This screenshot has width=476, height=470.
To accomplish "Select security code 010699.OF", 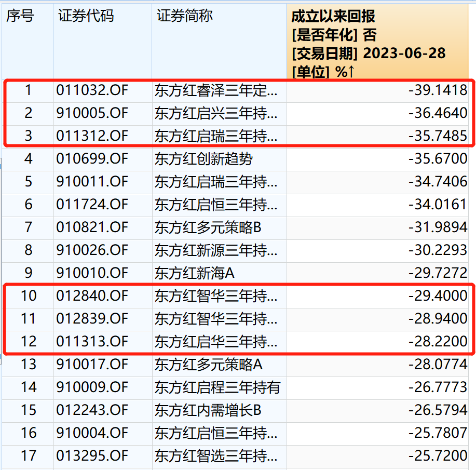I will pos(92,158).
